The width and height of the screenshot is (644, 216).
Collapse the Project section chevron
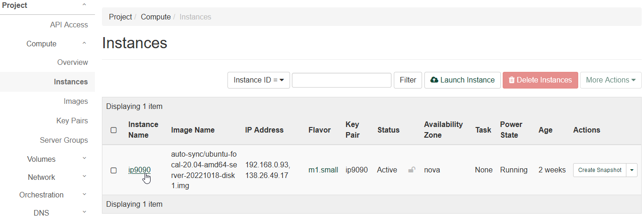[x=84, y=5]
